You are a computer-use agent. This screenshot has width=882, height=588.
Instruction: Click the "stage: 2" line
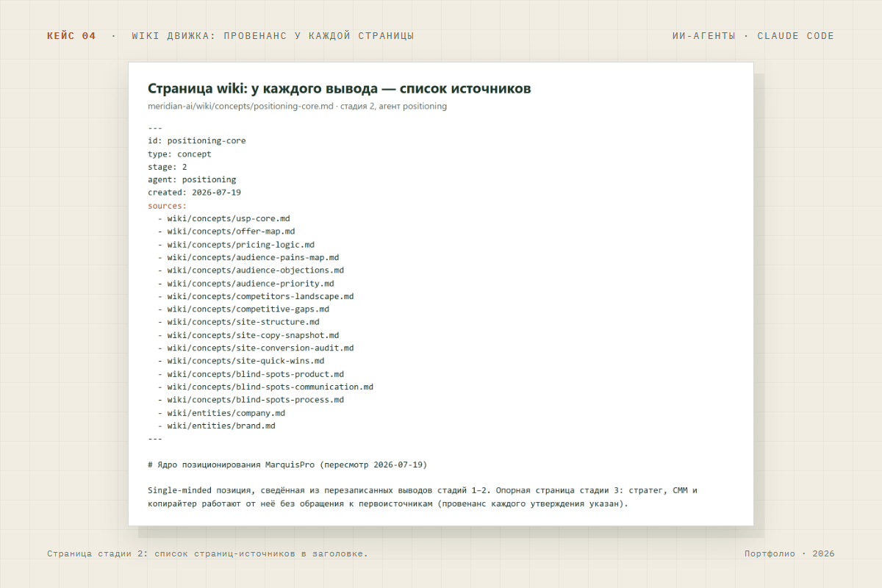[168, 167]
